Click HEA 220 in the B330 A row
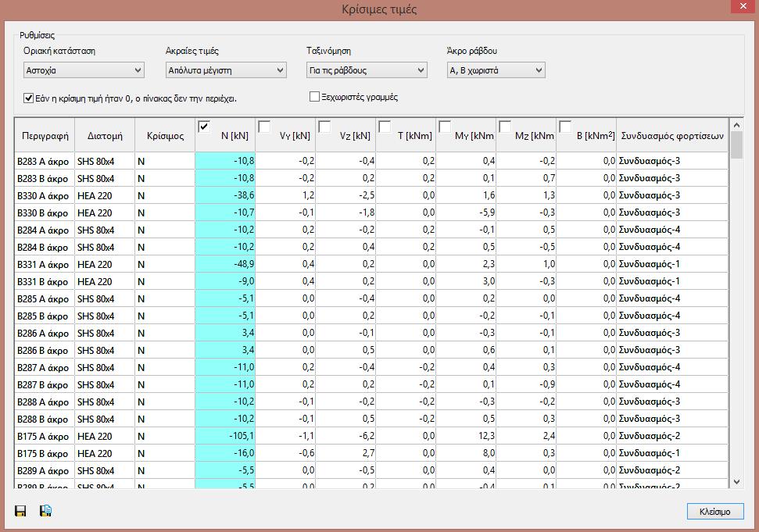The width and height of the screenshot is (759, 532). pyautogui.click(x=105, y=195)
